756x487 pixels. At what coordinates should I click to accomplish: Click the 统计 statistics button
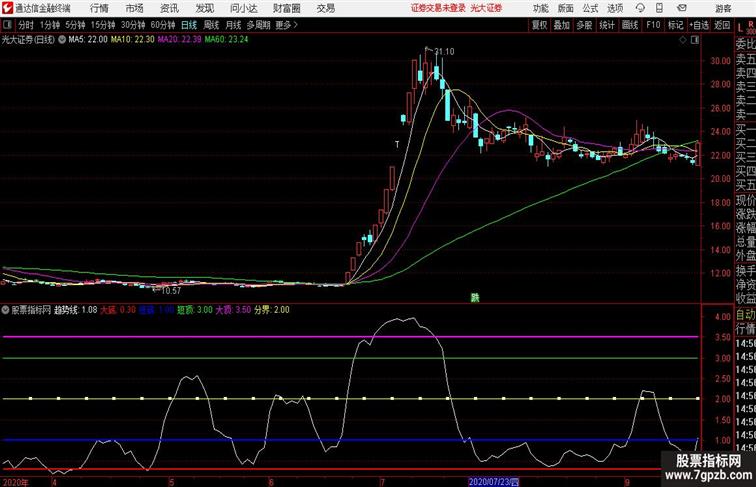tap(607, 25)
